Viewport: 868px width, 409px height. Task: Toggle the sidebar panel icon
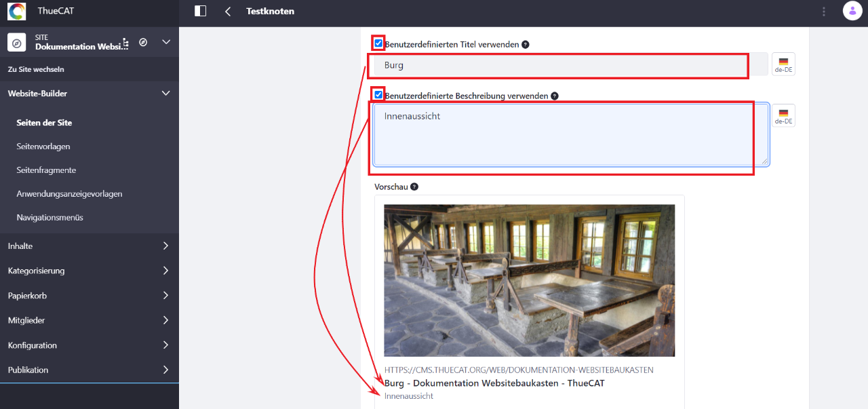[x=200, y=11]
